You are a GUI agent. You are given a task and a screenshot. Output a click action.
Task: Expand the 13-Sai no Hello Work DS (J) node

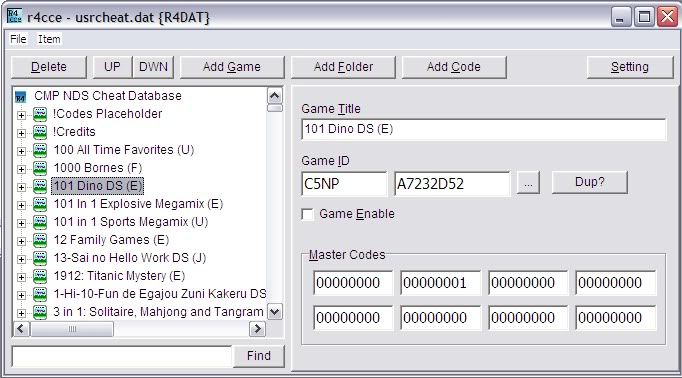21,259
